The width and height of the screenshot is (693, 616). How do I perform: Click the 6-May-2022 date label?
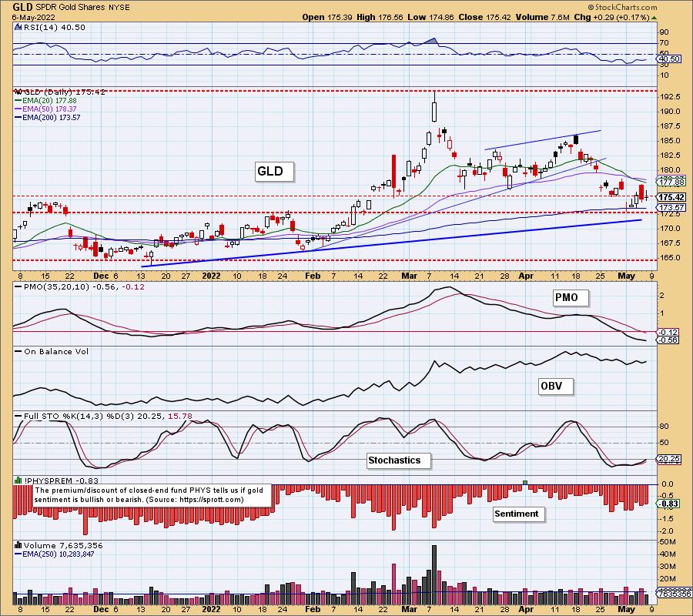[34, 18]
